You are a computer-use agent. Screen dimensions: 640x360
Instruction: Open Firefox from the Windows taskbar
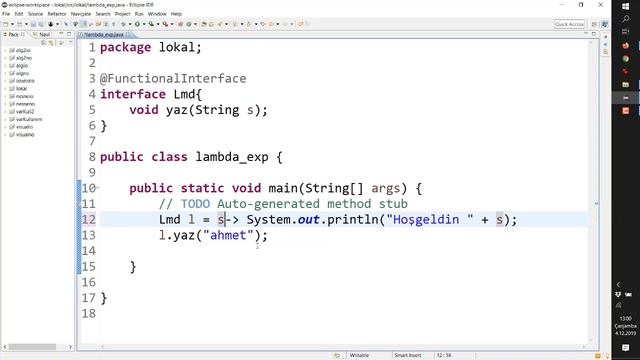[x=625, y=45]
